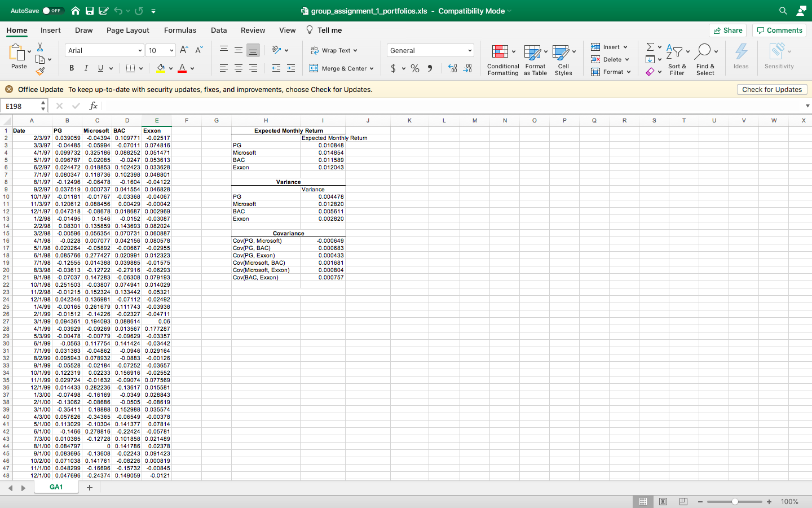Open the number format dropdown showing General
This screenshot has width=812, height=508.
click(430, 50)
